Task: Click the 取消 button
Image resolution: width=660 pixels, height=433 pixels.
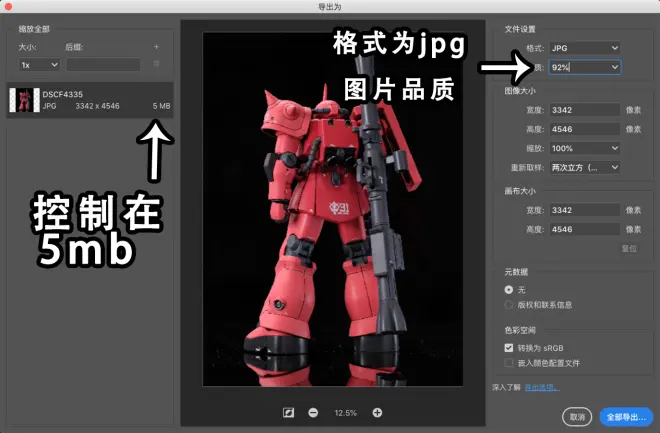Action: pyautogui.click(x=577, y=417)
